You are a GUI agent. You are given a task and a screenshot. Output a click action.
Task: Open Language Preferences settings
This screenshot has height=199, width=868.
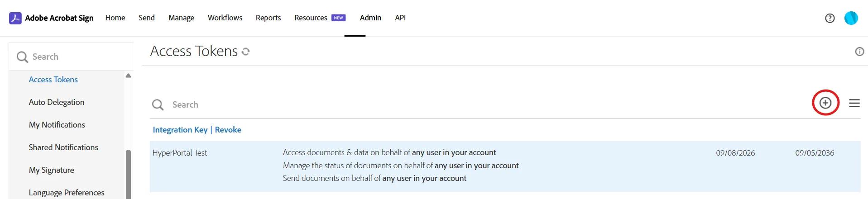(x=67, y=193)
